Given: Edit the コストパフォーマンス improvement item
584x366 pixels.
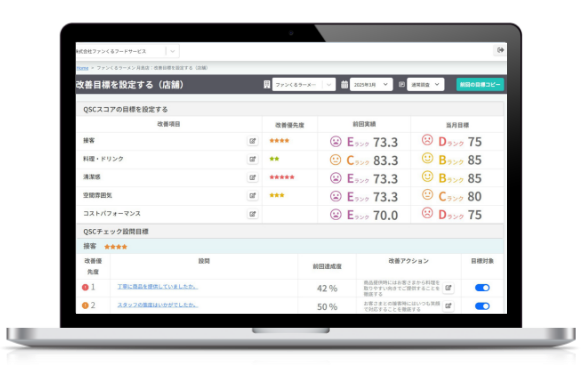Looking at the screenshot, I should click(253, 214).
